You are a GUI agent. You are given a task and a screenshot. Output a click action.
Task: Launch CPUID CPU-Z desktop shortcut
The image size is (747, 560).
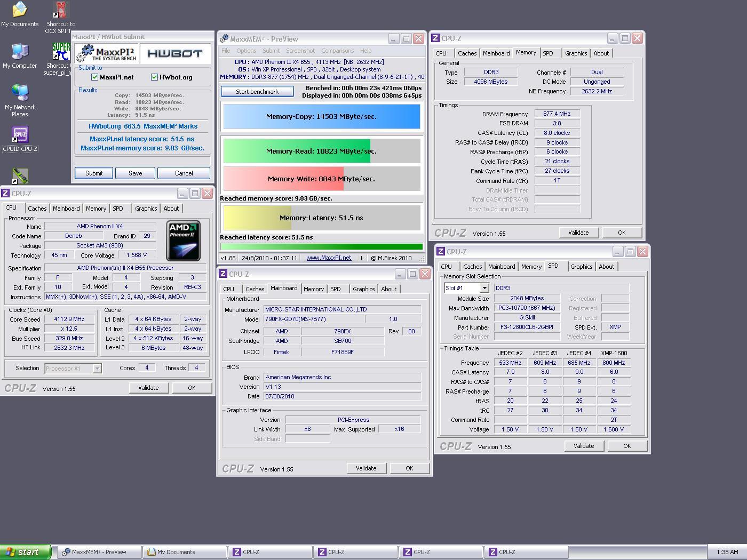tap(20, 139)
